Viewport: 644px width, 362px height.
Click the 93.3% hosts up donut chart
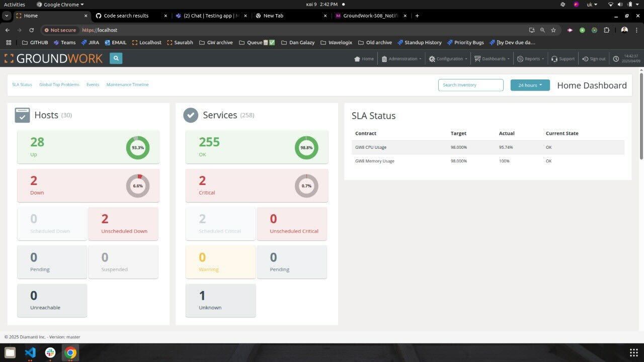[x=137, y=148]
